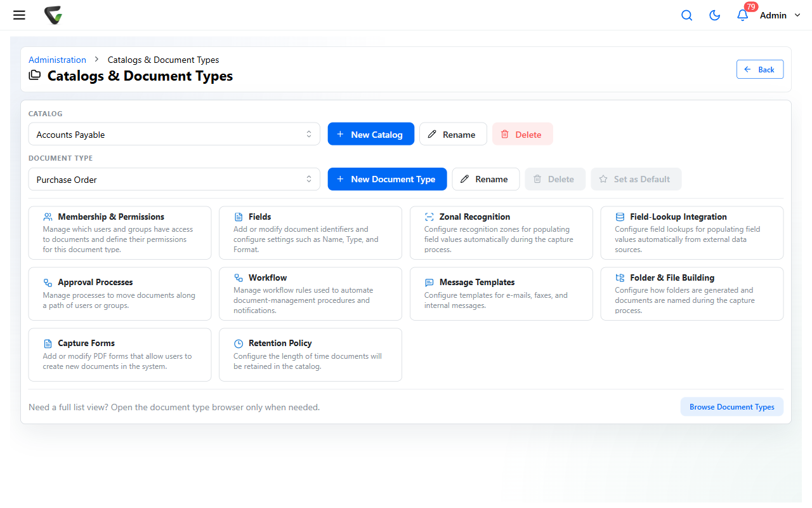Open notifications bell with 79 badge
Image resolution: width=812 pixels, height=508 pixels.
point(743,15)
